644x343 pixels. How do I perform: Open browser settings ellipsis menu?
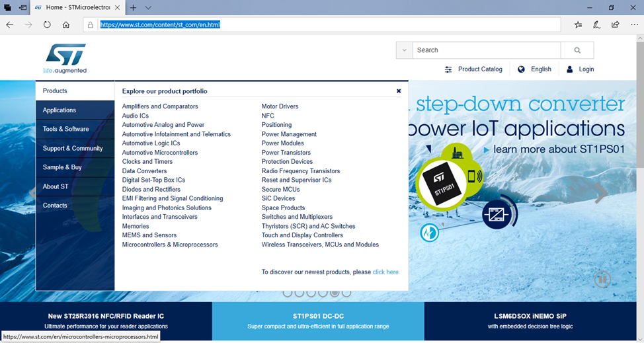(634, 24)
